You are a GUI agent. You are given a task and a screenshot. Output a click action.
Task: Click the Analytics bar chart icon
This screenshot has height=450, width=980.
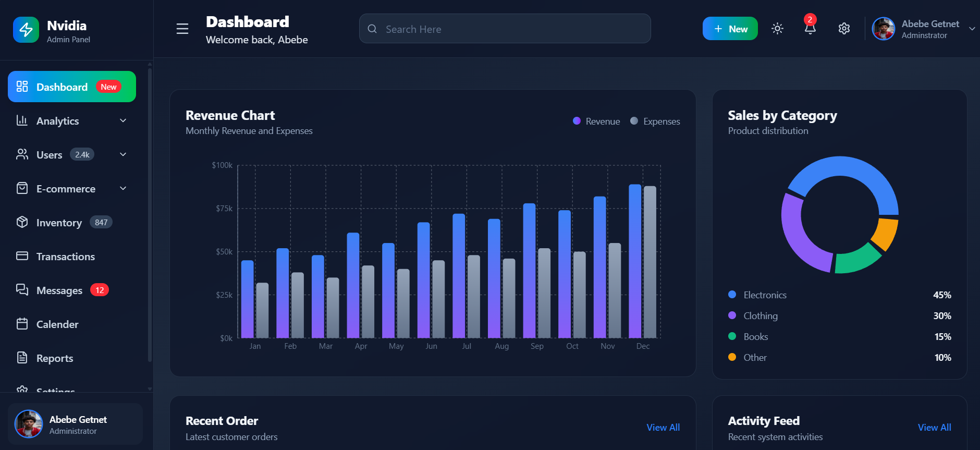[x=22, y=120]
